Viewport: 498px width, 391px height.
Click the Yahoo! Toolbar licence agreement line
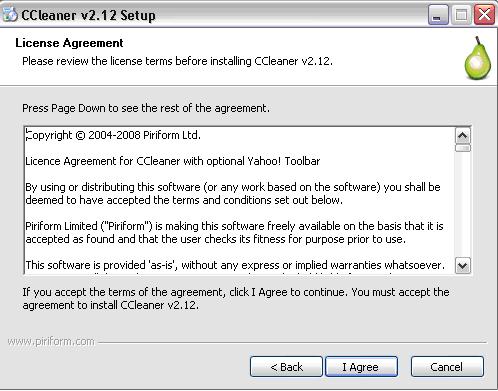[x=173, y=161]
